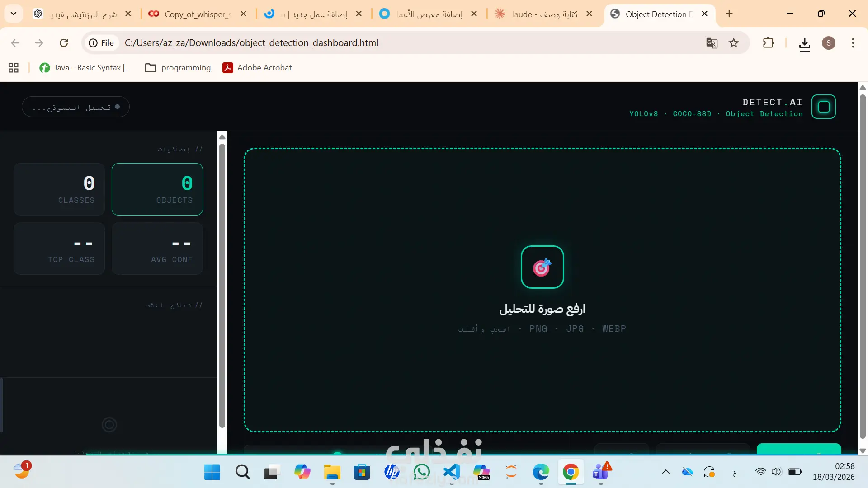This screenshot has height=488, width=868.
Task: Click the Java - Basic Syntax bookmark
Action: pos(85,68)
